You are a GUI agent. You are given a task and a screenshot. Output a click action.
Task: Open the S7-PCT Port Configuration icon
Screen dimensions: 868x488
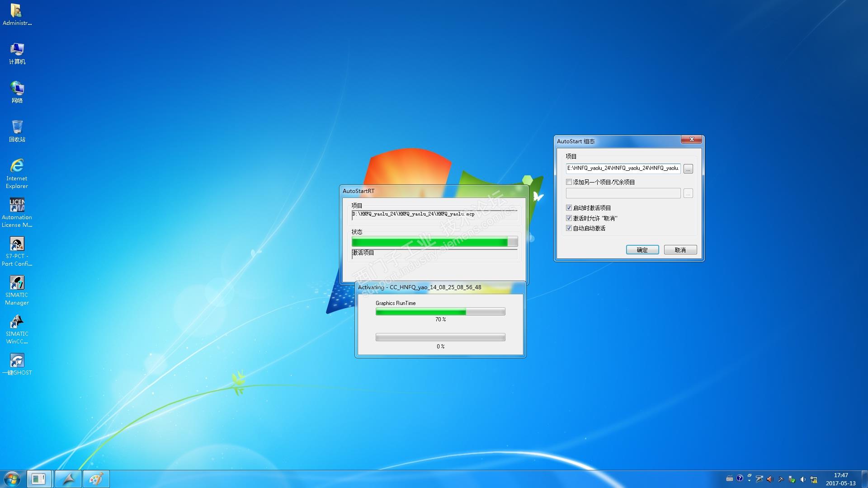click(17, 245)
